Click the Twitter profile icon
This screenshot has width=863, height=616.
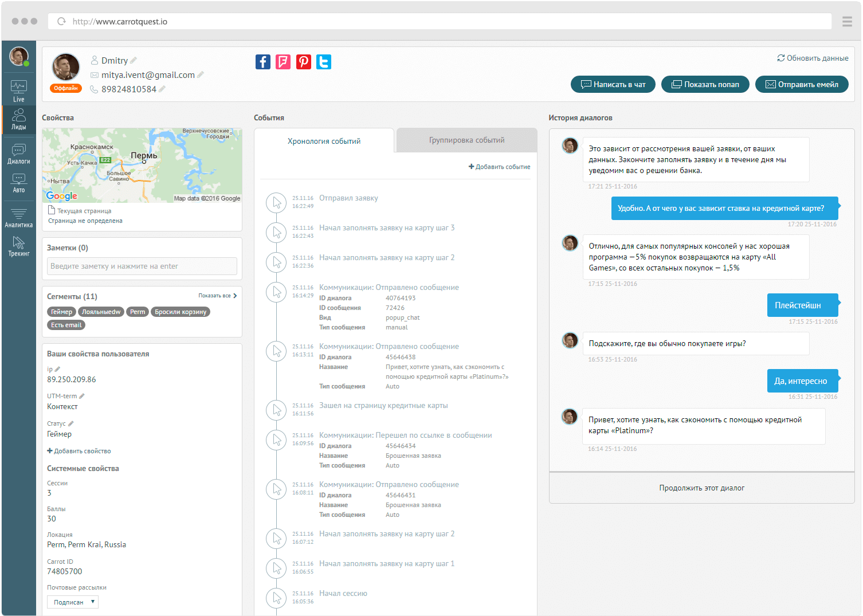point(324,62)
